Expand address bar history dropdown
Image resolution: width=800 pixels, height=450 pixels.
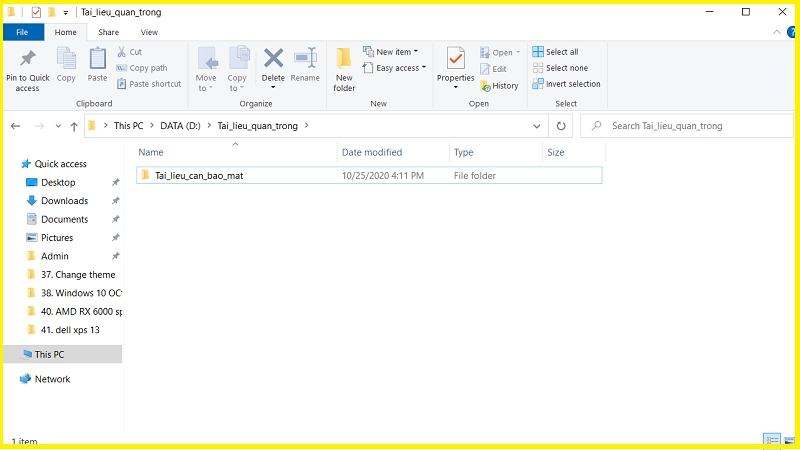coord(536,126)
